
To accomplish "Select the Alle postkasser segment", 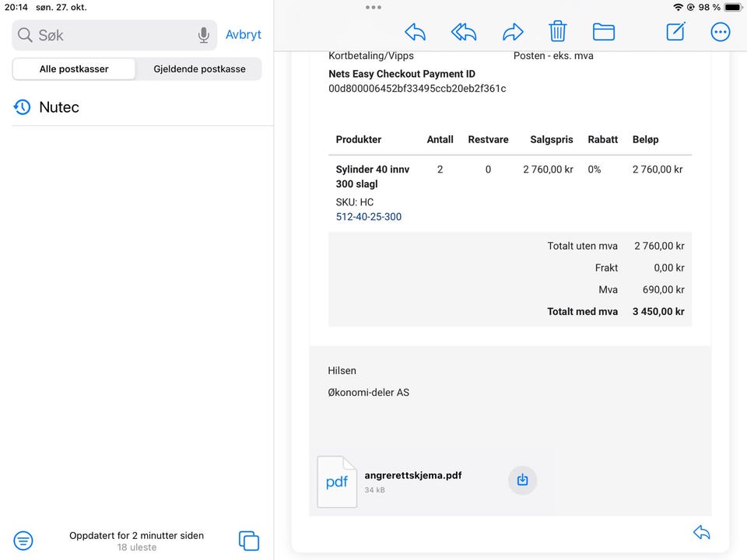I will (x=74, y=69).
